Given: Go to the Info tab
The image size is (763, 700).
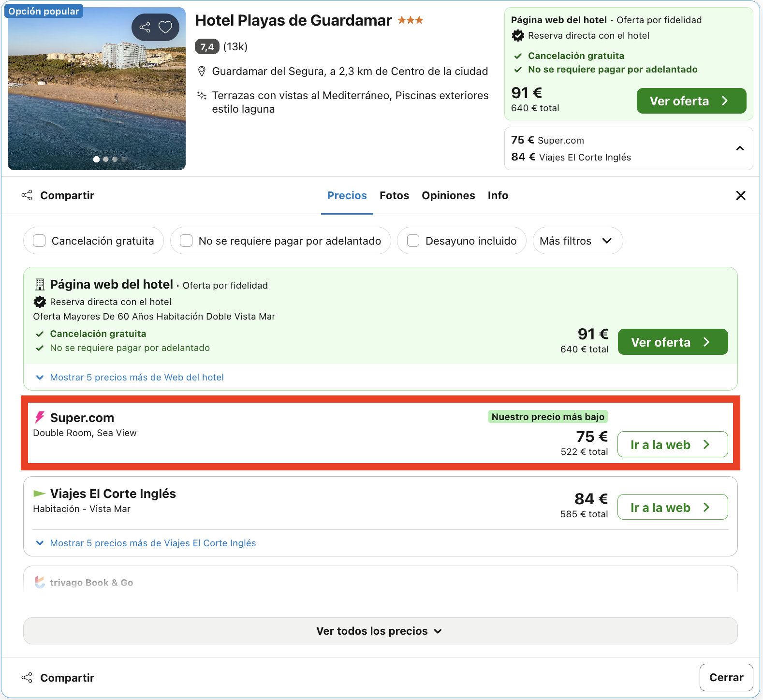Looking at the screenshot, I should 498,195.
